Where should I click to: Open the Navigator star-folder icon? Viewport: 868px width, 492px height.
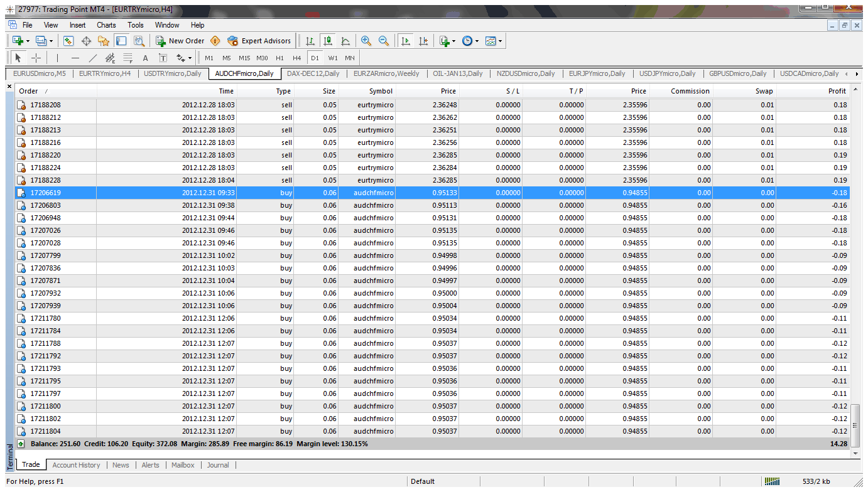click(x=104, y=41)
